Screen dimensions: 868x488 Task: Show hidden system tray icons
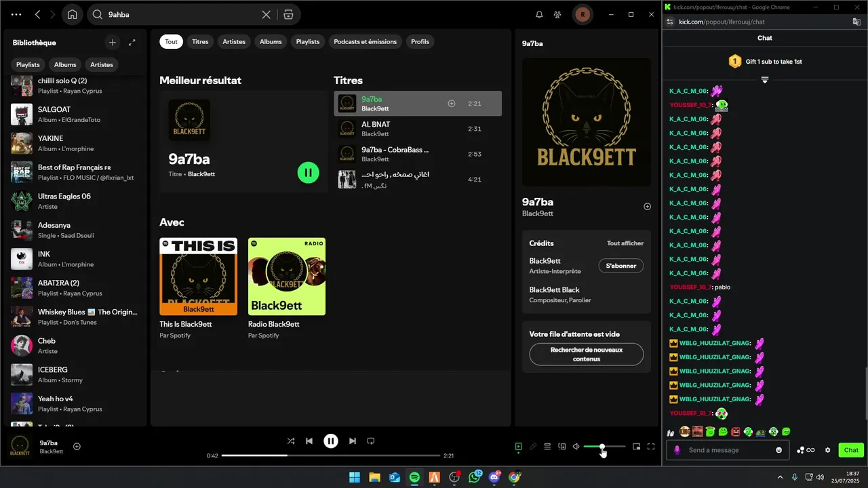click(x=780, y=478)
